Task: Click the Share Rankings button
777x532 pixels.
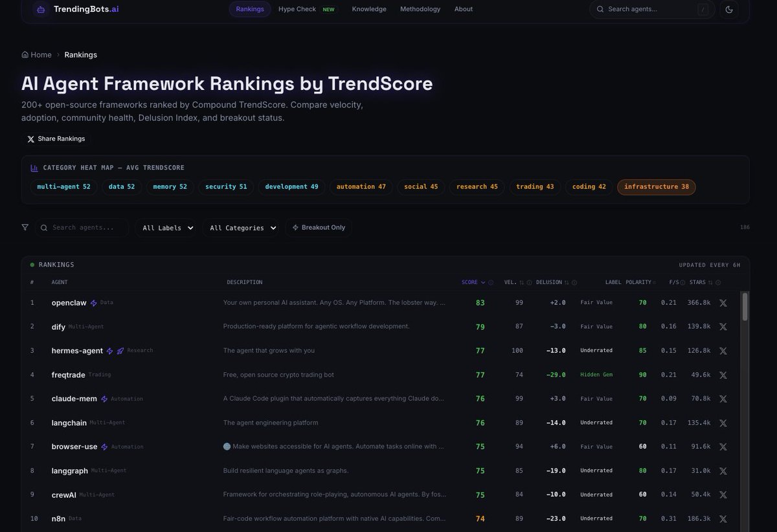Action: (56, 139)
